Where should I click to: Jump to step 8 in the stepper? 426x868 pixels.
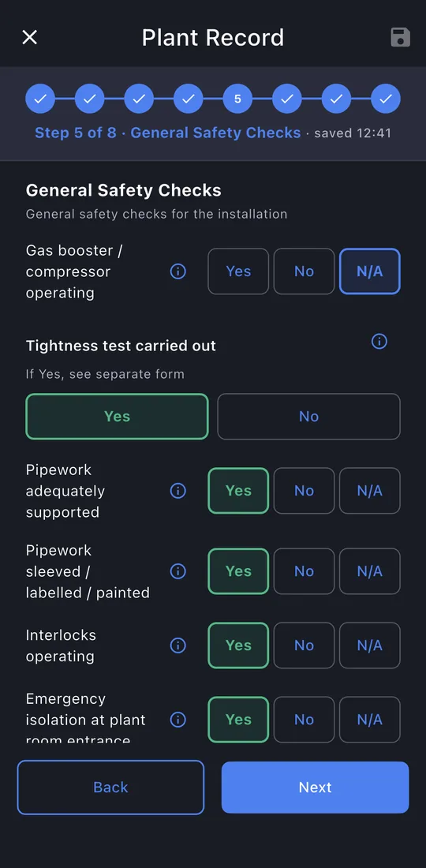(386, 99)
